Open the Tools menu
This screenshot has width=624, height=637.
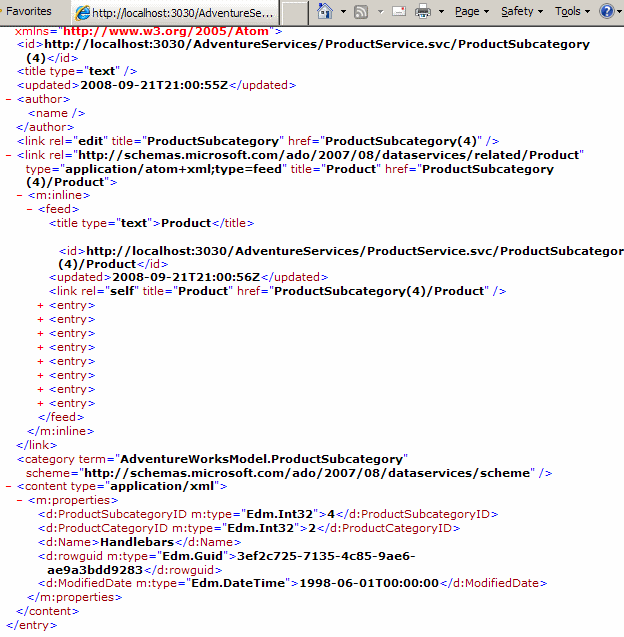pos(572,12)
